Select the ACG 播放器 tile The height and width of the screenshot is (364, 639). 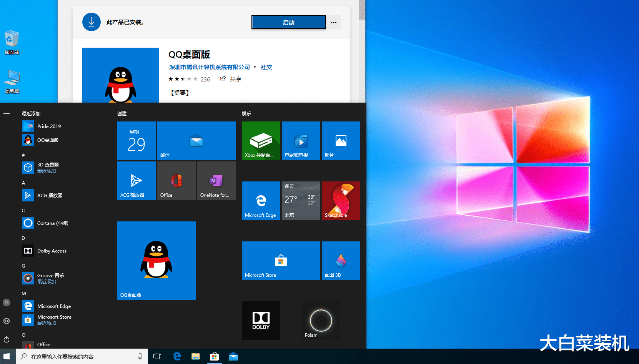pyautogui.click(x=136, y=180)
